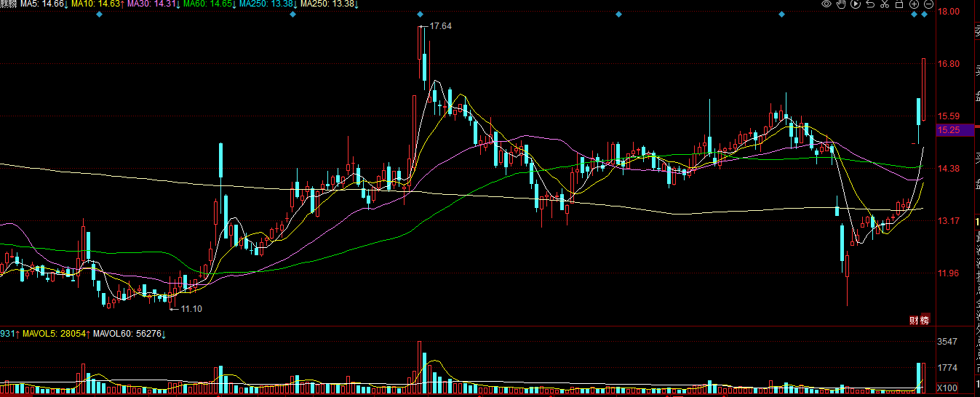
Task: Click the 17.64 high price annotation
Action: click(x=441, y=25)
